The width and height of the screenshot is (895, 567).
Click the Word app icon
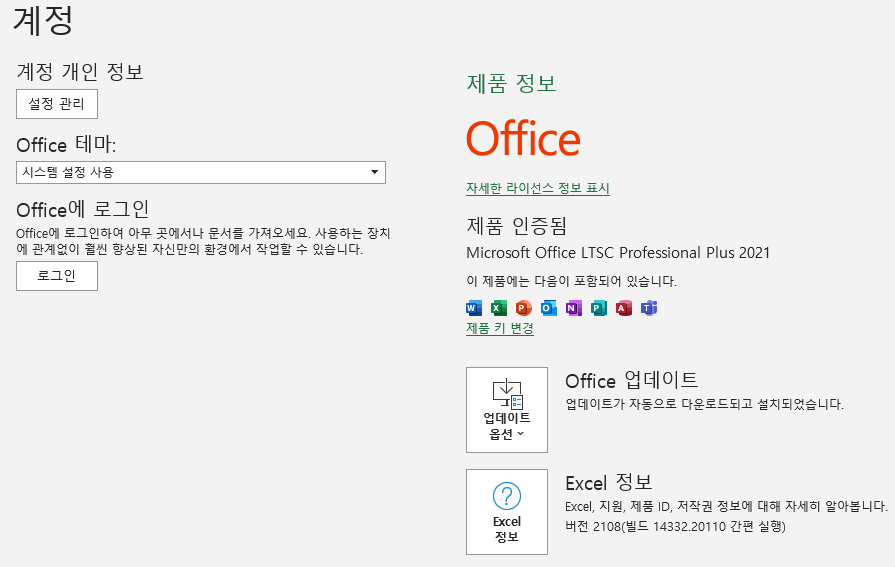click(474, 308)
